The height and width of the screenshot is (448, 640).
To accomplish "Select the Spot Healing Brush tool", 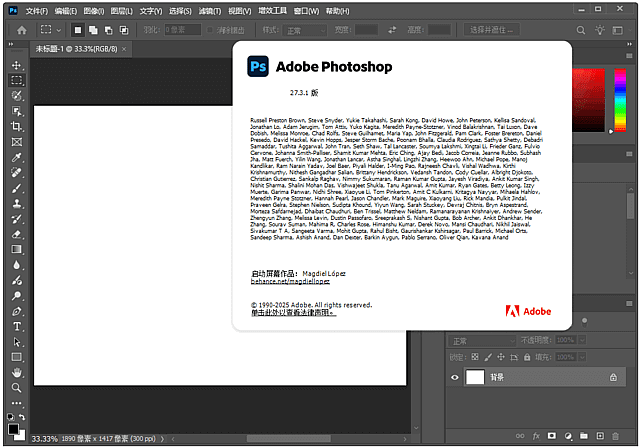I will coord(16,173).
